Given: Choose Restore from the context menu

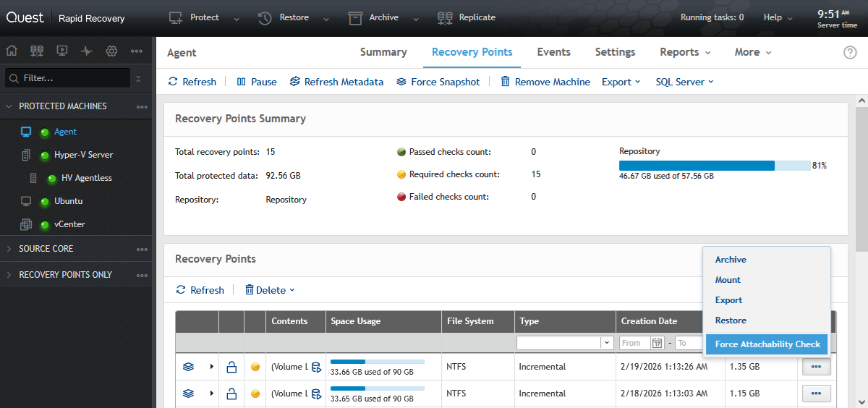Looking at the screenshot, I should click(x=731, y=320).
